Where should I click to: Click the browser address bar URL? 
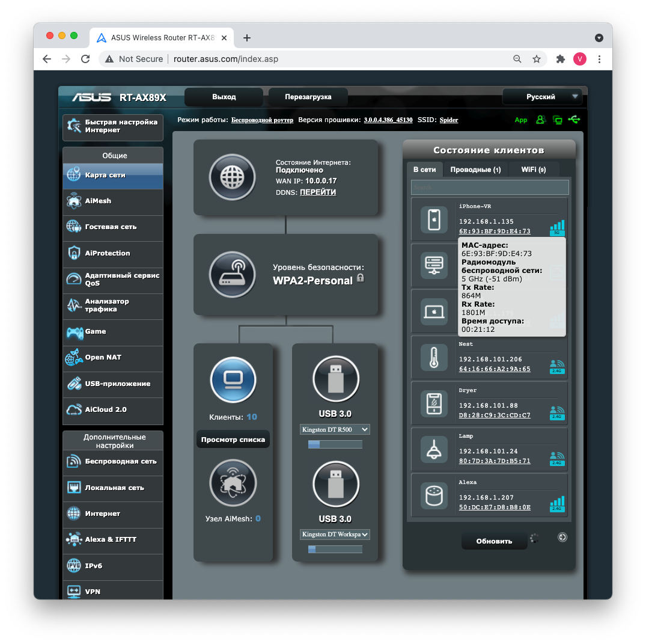(226, 59)
